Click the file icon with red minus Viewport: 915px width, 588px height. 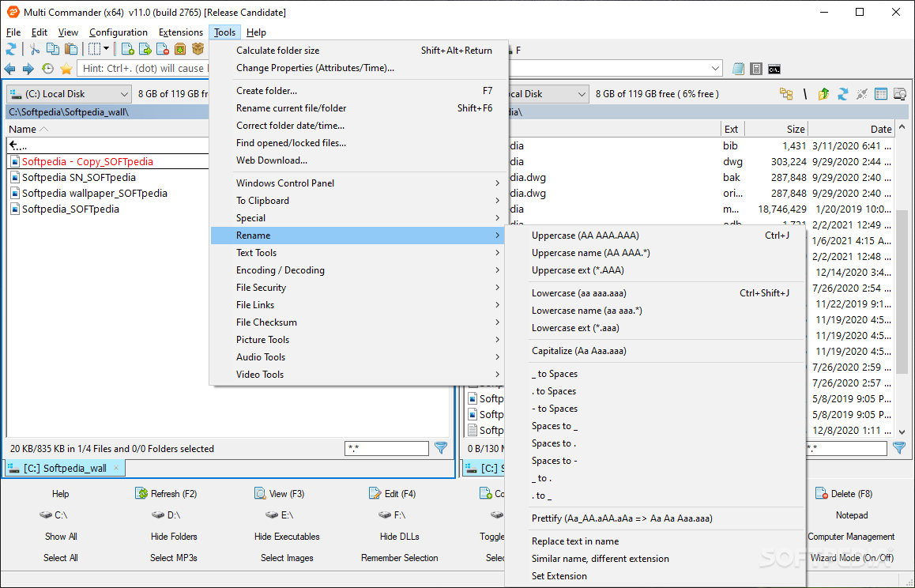coord(162,50)
